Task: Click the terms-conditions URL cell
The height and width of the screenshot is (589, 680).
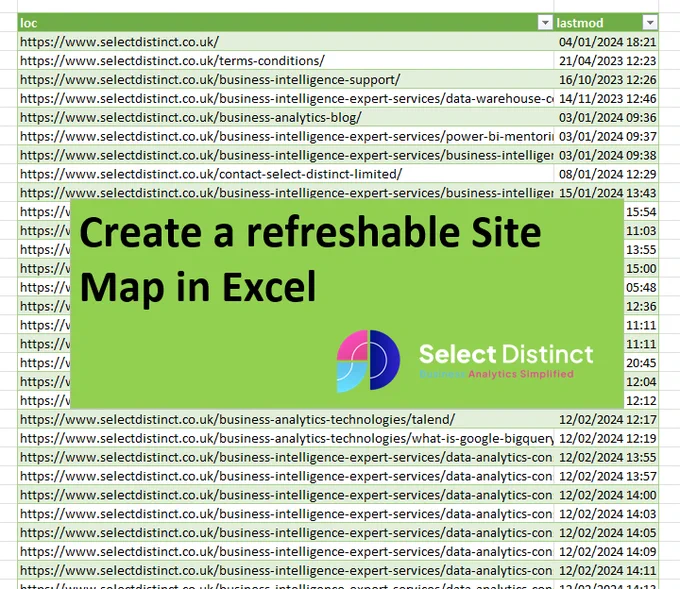Action: 285,61
